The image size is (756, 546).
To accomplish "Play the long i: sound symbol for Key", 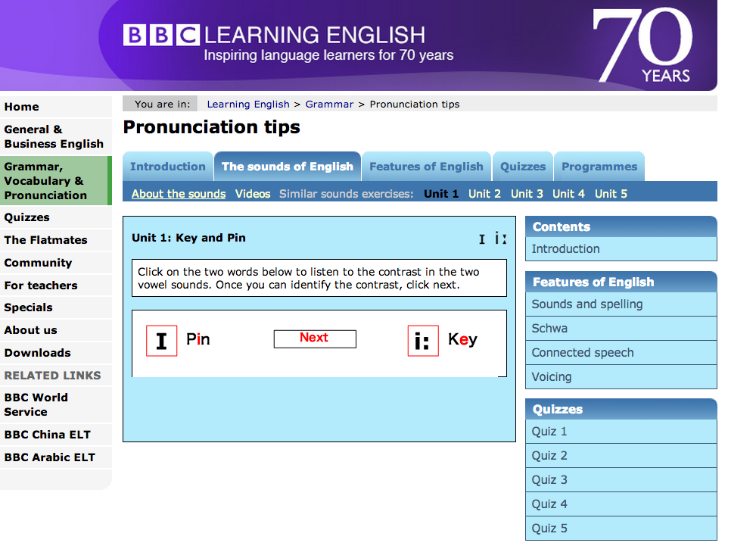I will (x=423, y=341).
